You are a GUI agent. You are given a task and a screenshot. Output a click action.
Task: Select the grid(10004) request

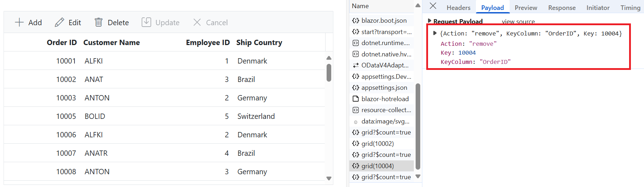(382, 166)
